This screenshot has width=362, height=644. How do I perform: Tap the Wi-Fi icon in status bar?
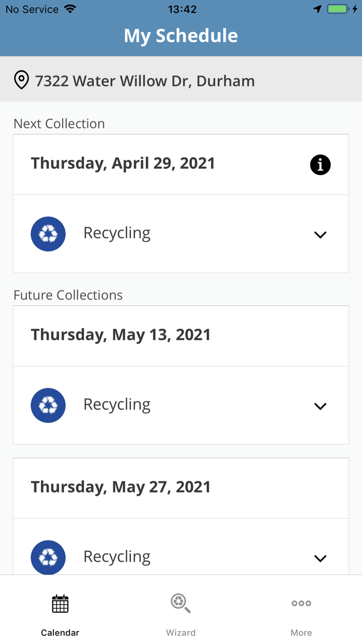(x=70, y=8)
